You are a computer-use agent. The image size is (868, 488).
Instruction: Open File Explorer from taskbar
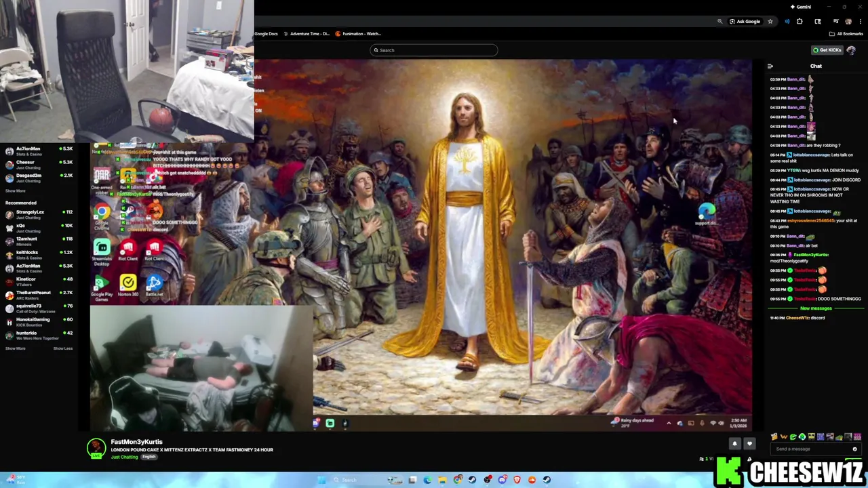(442, 480)
